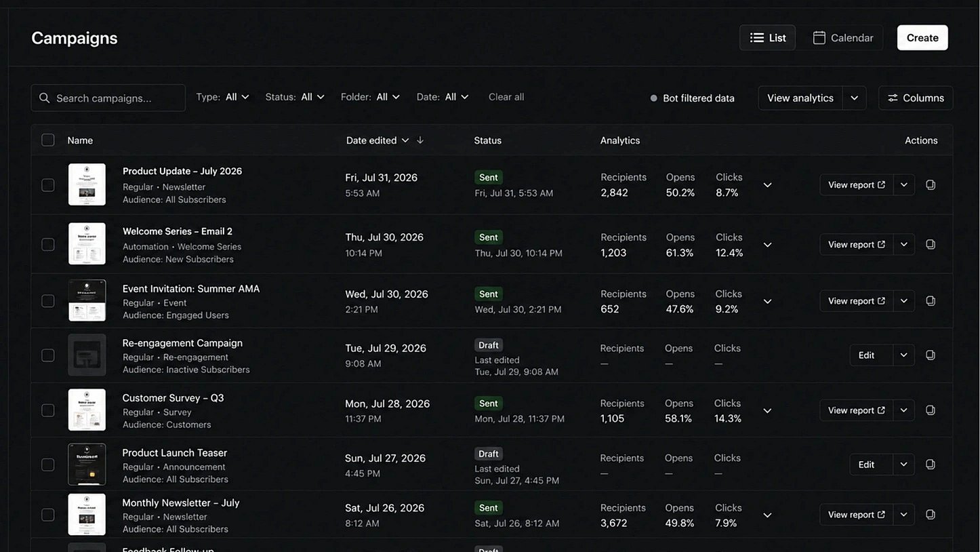Click copy icon for Welcome Series – Email 2

[x=931, y=244]
